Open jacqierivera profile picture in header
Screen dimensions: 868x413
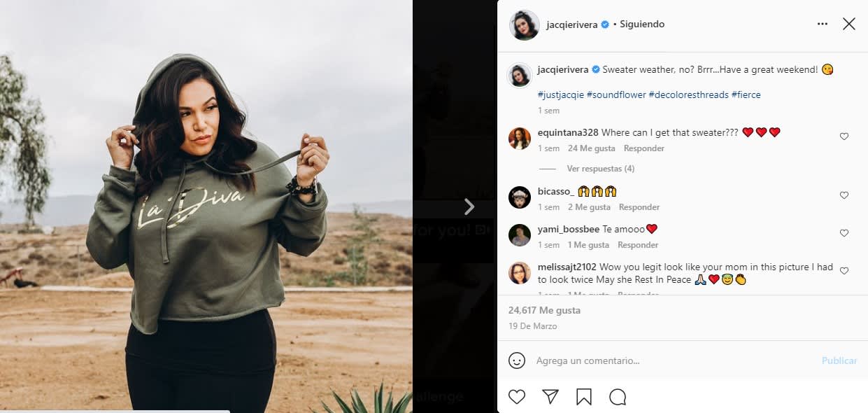(x=524, y=24)
